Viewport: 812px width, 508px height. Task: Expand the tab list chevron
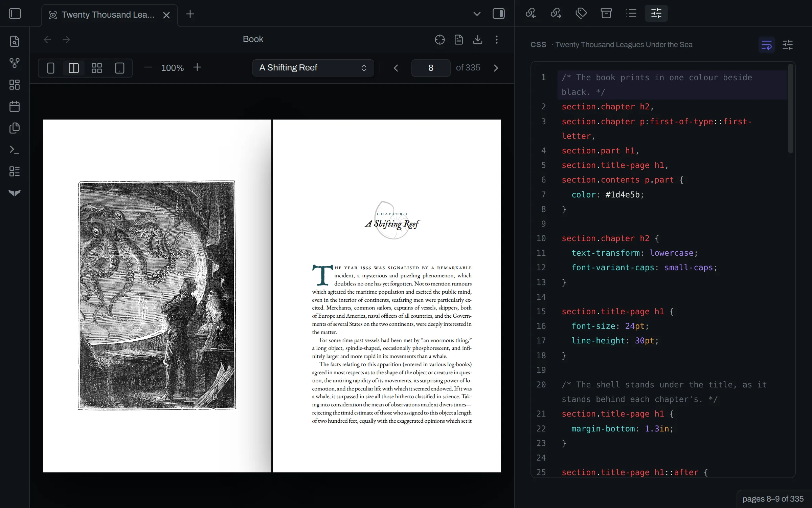[477, 14]
